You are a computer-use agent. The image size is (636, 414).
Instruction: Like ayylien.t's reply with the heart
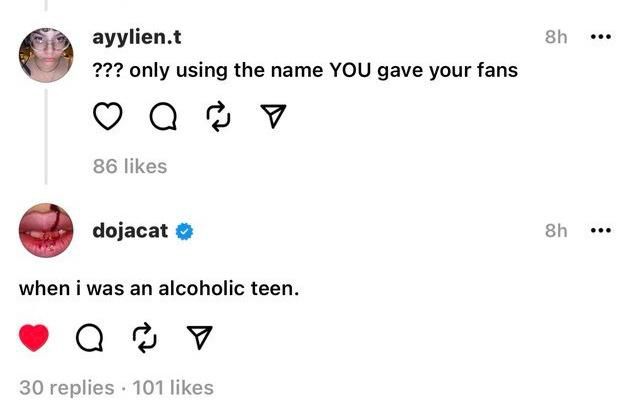pos(106,120)
